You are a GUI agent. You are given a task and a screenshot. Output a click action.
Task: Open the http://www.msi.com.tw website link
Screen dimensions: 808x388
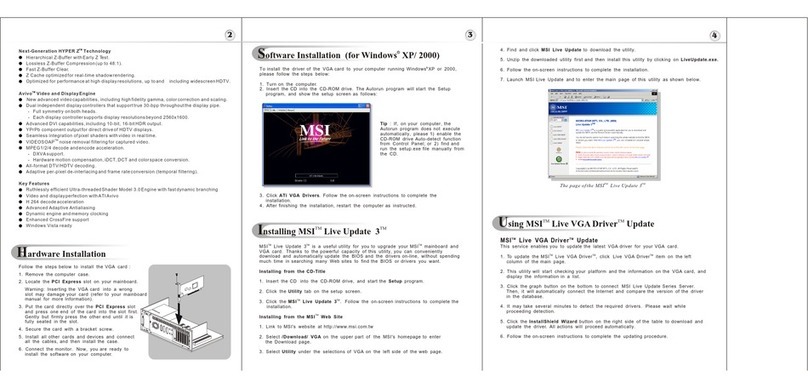(349, 327)
